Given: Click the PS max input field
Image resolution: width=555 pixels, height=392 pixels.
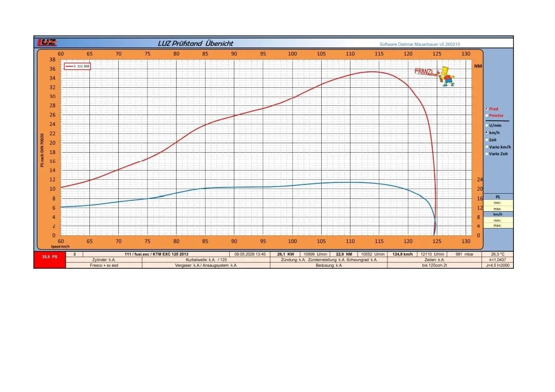Looking at the screenshot, I should click(x=498, y=209).
